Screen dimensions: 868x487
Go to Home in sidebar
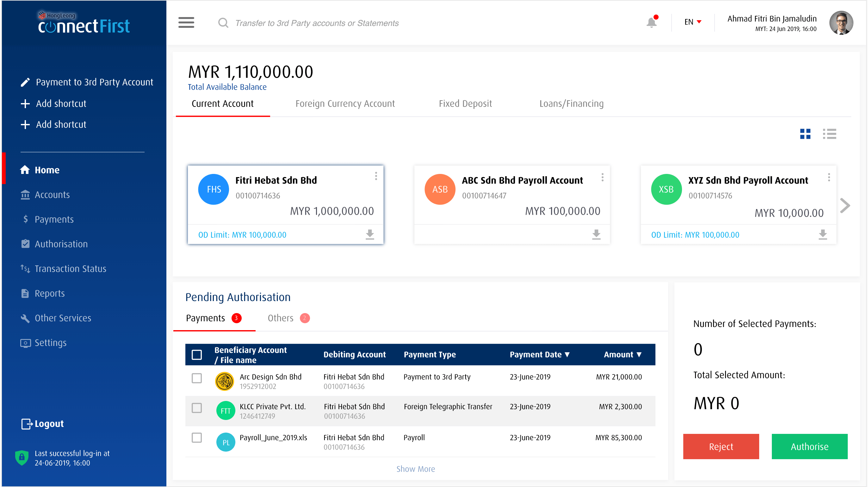click(40, 170)
